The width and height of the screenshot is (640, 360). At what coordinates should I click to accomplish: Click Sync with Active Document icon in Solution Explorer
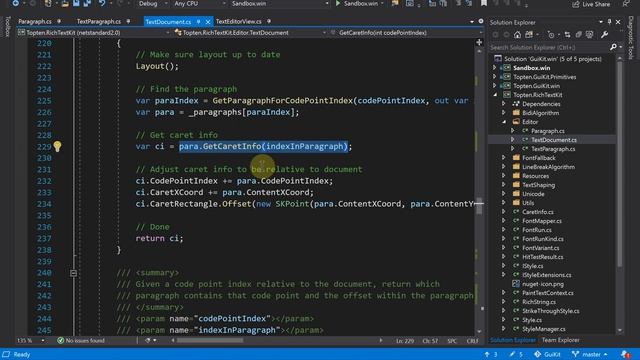567,35
